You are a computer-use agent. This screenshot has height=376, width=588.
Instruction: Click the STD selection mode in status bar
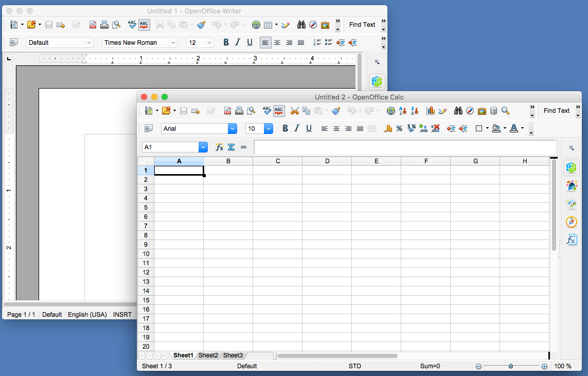click(x=354, y=366)
